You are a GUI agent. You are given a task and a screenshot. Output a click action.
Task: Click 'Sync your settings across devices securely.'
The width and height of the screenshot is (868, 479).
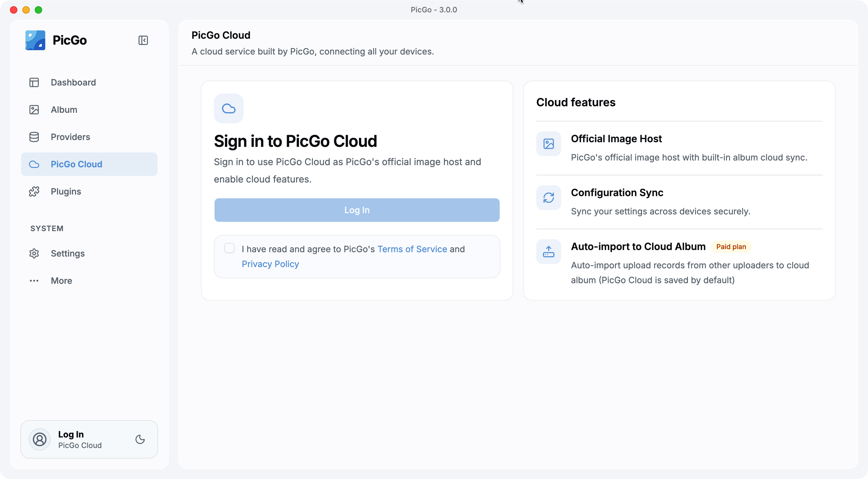(x=661, y=212)
